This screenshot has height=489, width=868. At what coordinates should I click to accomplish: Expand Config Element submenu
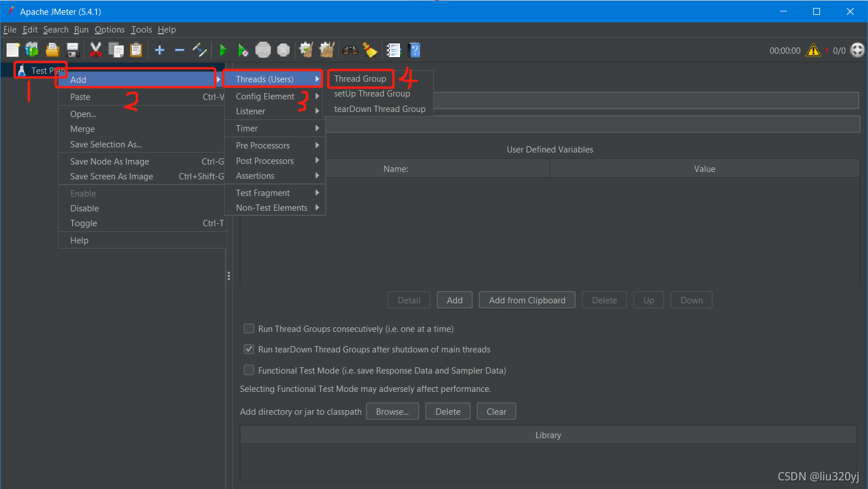tap(275, 96)
